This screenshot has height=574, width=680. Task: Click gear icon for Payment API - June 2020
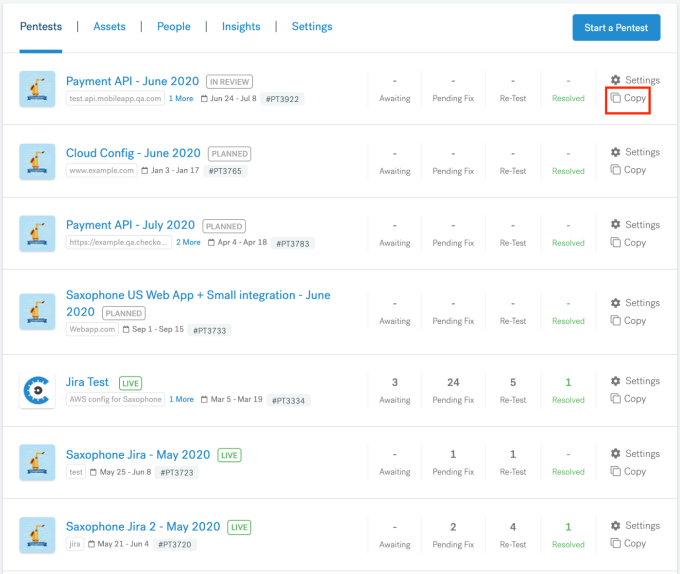tap(615, 80)
